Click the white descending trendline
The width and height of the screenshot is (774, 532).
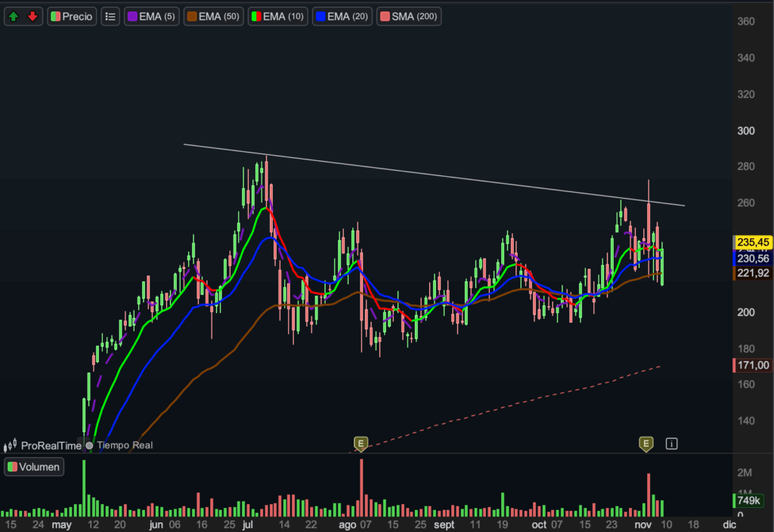tap(435, 174)
